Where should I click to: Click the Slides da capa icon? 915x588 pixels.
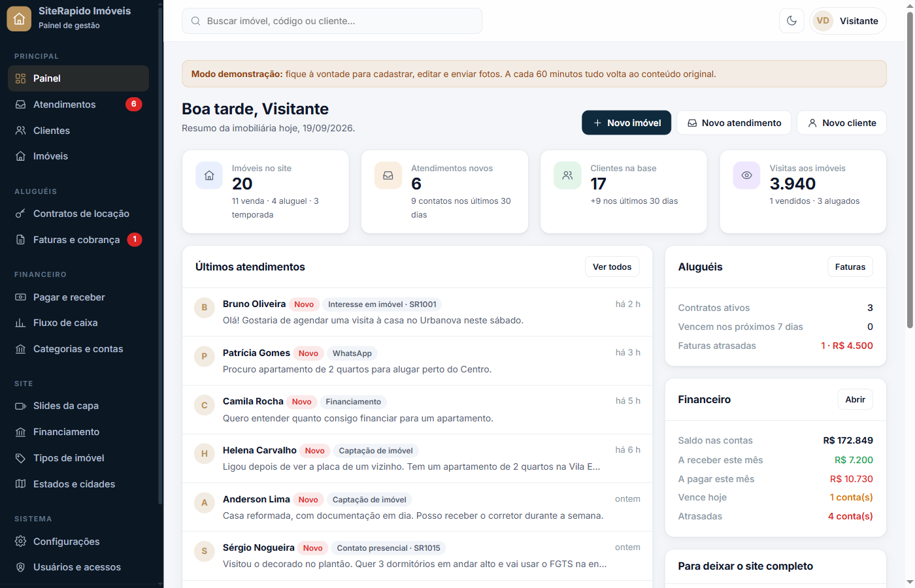pos(20,406)
